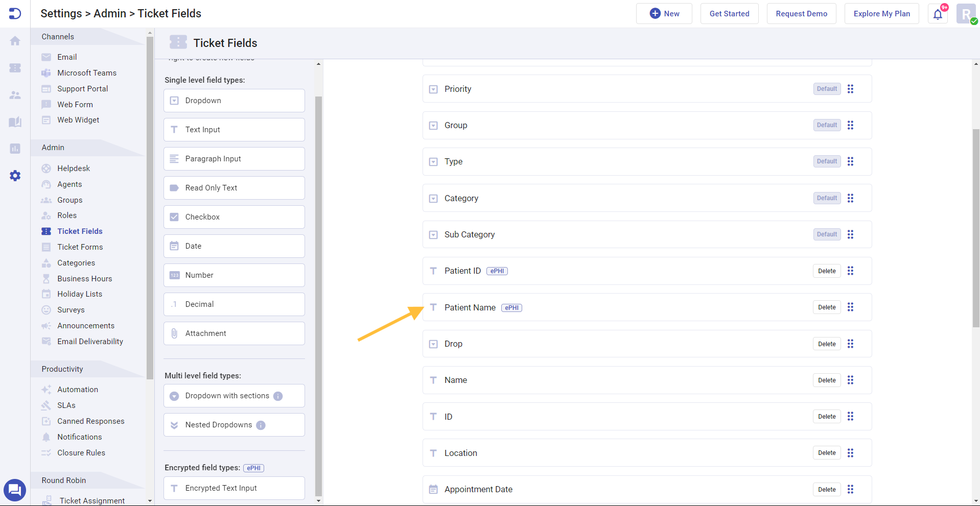The image size is (980, 506).
Task: Click the Get Started button
Action: [729, 13]
